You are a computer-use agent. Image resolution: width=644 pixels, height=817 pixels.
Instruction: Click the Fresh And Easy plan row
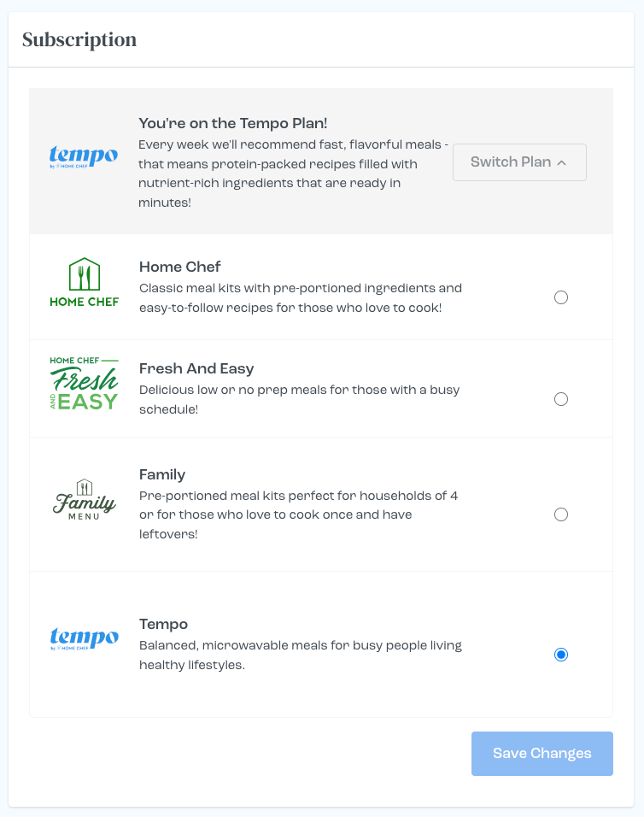322,388
